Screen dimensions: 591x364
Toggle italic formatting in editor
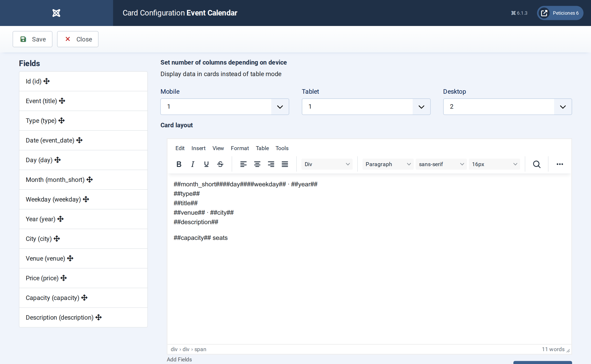(193, 164)
